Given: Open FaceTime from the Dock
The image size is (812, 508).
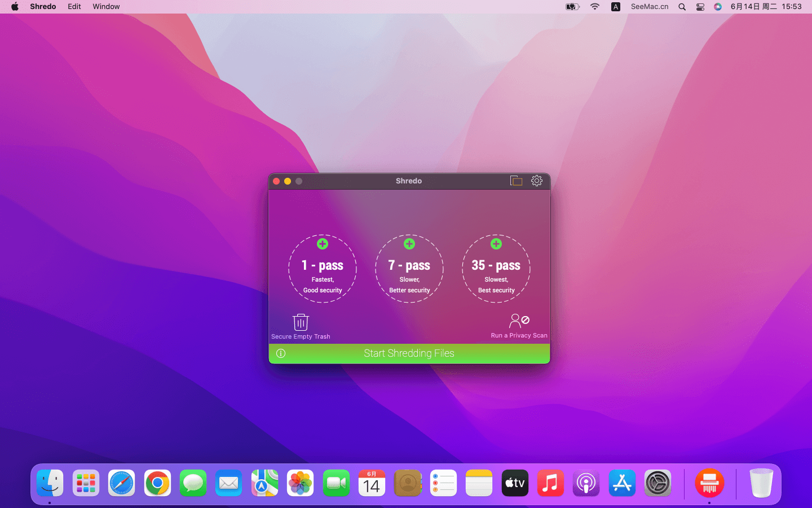Looking at the screenshot, I should 336,483.
